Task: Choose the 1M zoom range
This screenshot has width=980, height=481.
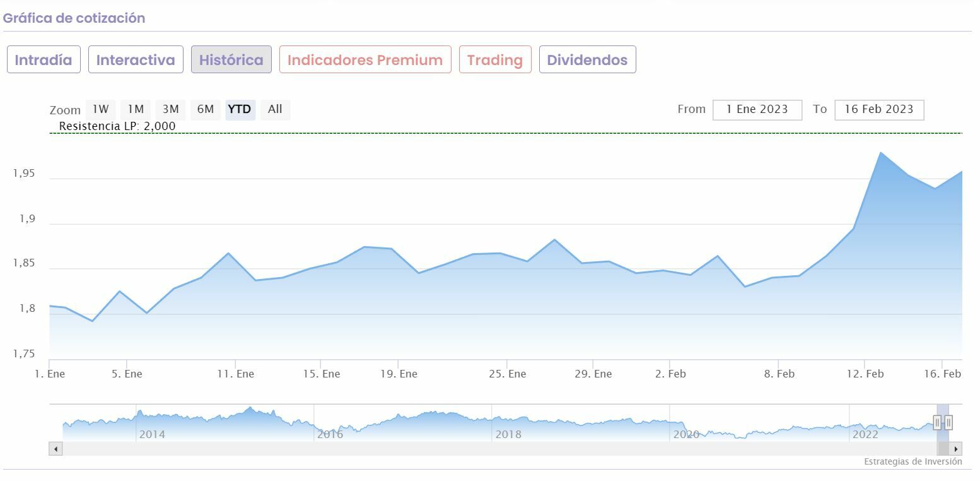Action: [136, 109]
